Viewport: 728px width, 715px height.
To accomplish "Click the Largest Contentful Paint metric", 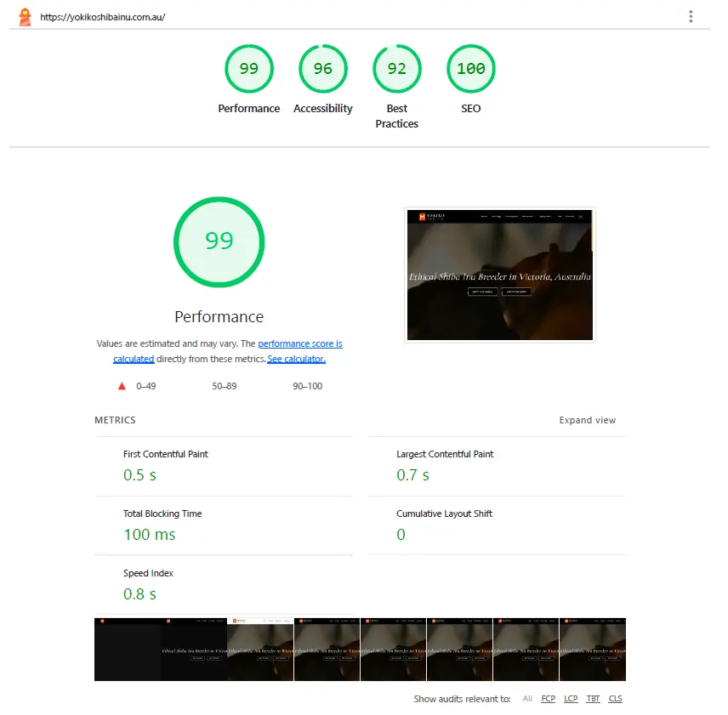I will 497,466.
